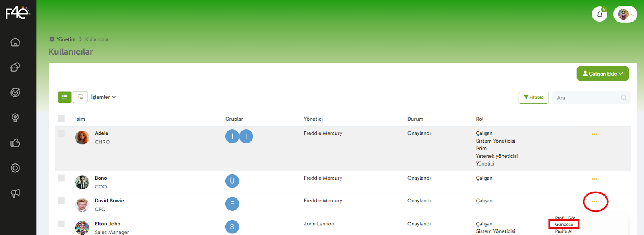Expand the İşlemler dropdown
The height and width of the screenshot is (235, 644).
pos(103,97)
